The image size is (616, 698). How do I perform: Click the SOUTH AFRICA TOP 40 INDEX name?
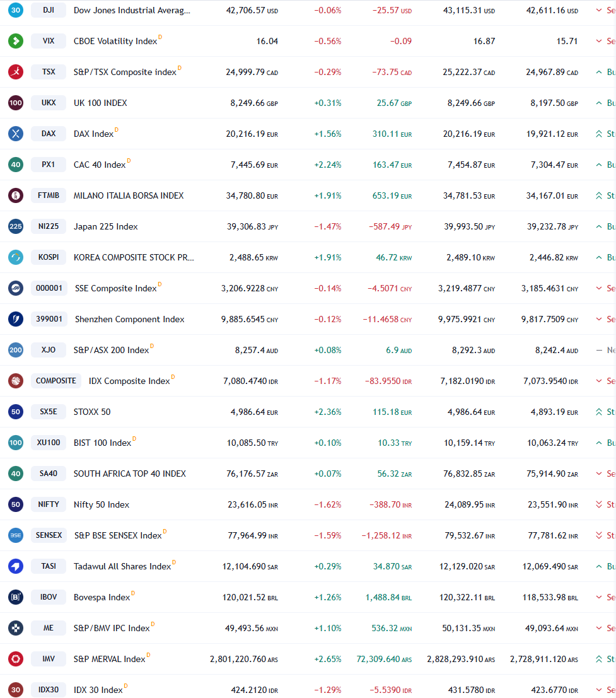click(129, 474)
